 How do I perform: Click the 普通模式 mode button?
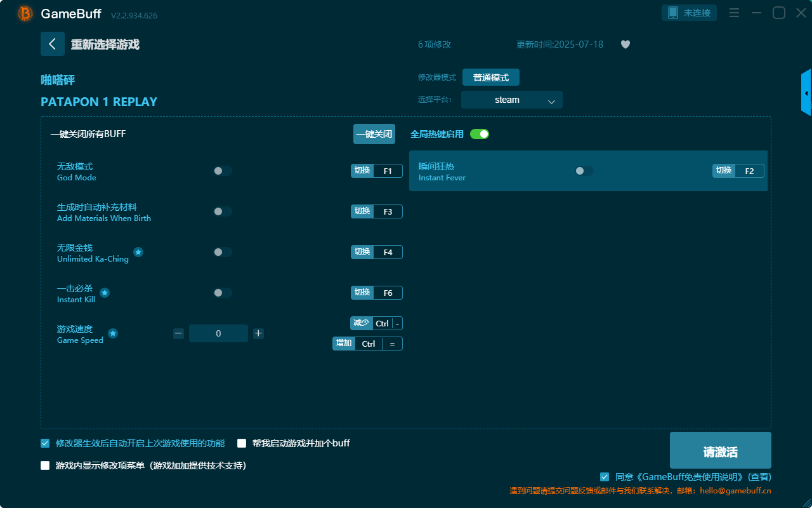click(490, 77)
